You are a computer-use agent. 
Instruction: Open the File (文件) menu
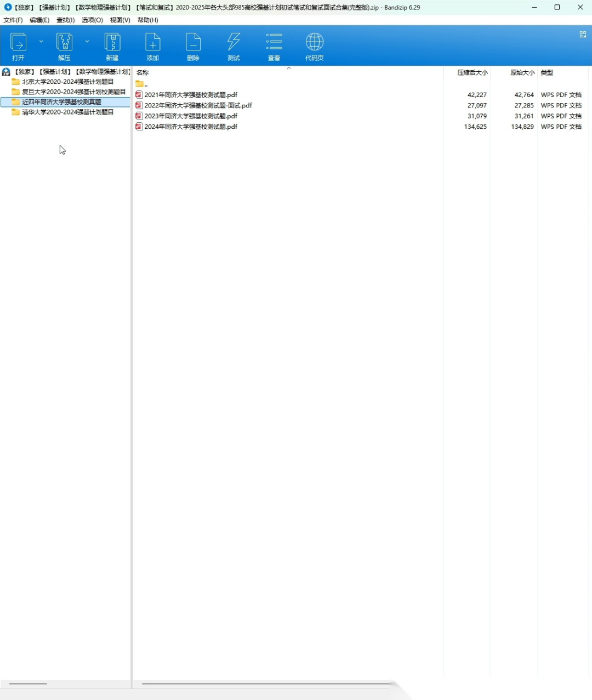point(13,20)
